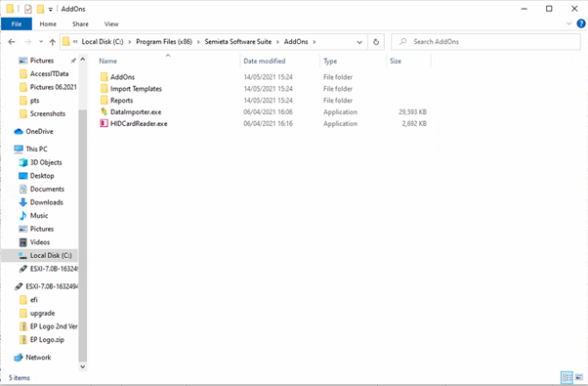Select the Import Templates folder icon
Viewport: 588px width, 386px height.
(104, 89)
